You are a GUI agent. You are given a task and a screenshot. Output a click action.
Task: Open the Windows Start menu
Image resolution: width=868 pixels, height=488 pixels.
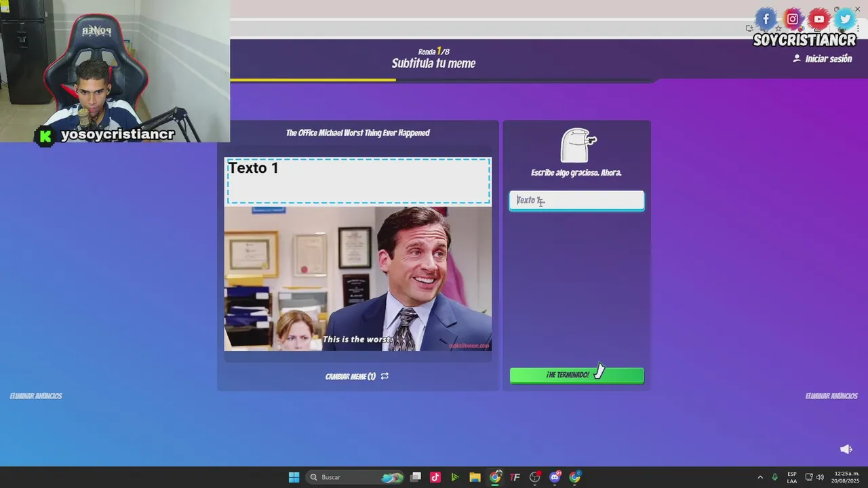click(x=294, y=477)
